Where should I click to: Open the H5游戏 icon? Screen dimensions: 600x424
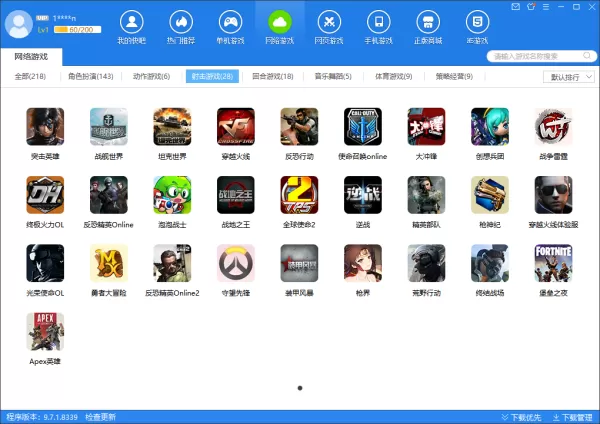click(x=477, y=22)
